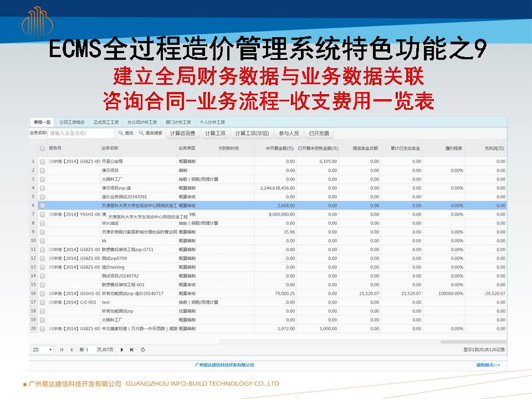The width and height of the screenshot is (532, 399).
Task: Check the highlighted 天津医科大学 row checkbox
Action: coord(43,206)
